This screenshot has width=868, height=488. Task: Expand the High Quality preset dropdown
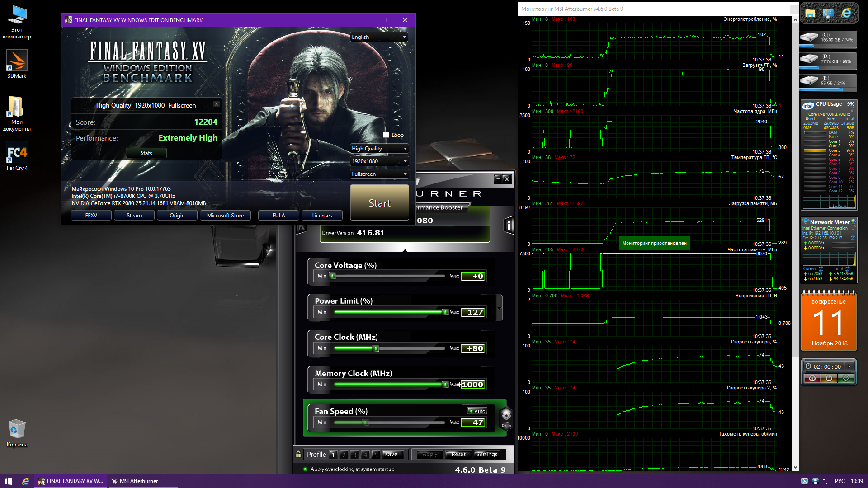379,149
